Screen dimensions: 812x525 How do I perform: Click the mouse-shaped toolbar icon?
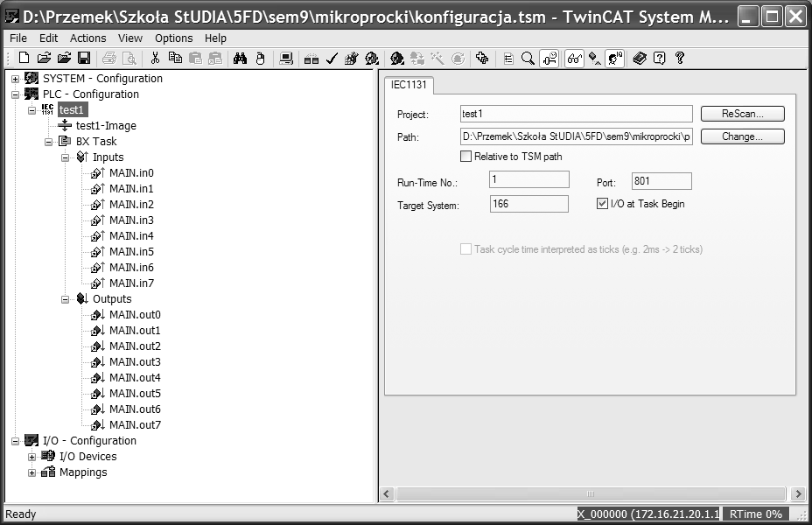point(261,58)
